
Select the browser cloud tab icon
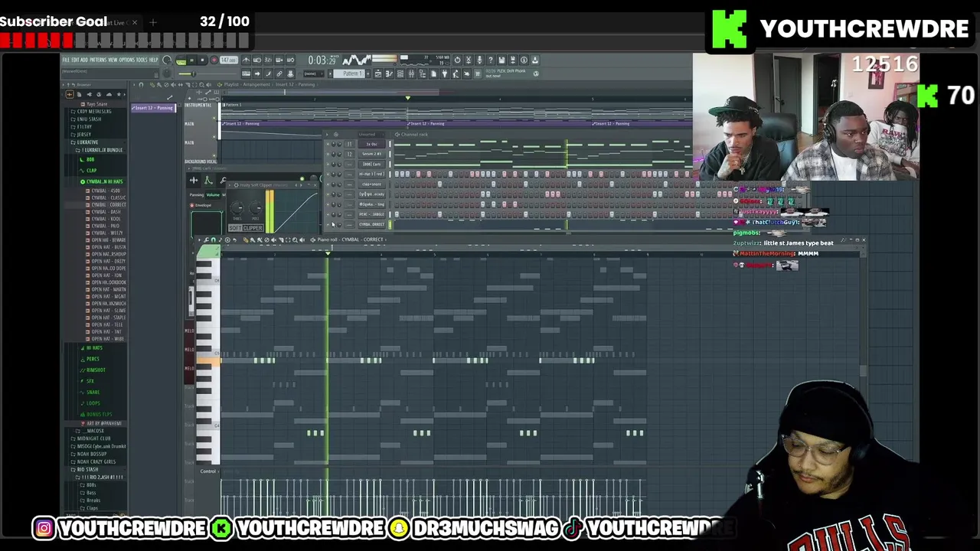(109, 94)
